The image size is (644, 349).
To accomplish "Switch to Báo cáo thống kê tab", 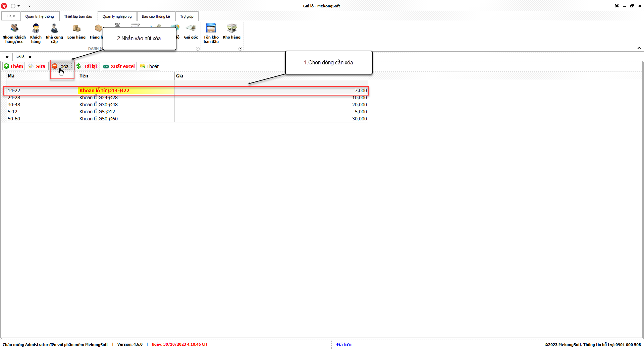I will 156,16.
